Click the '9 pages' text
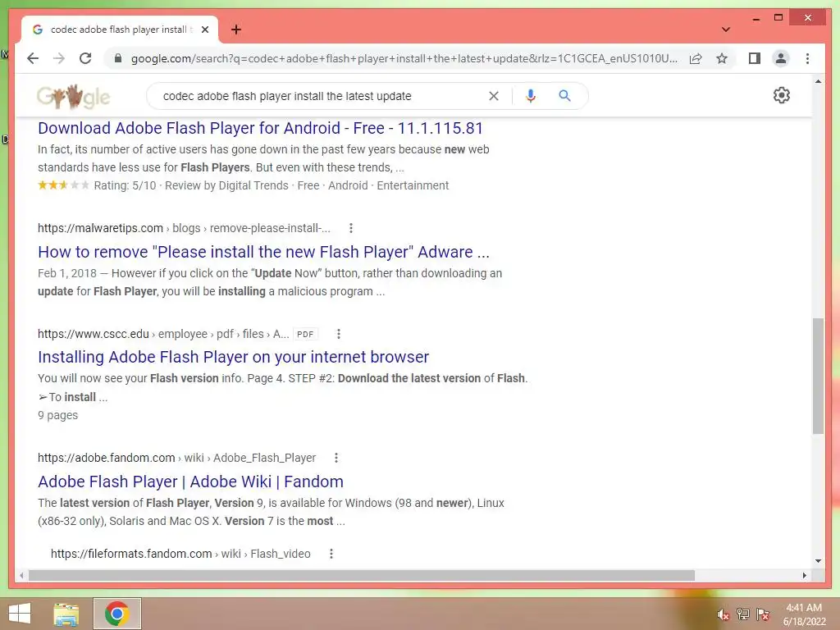Image resolution: width=840 pixels, height=630 pixels. coord(58,416)
